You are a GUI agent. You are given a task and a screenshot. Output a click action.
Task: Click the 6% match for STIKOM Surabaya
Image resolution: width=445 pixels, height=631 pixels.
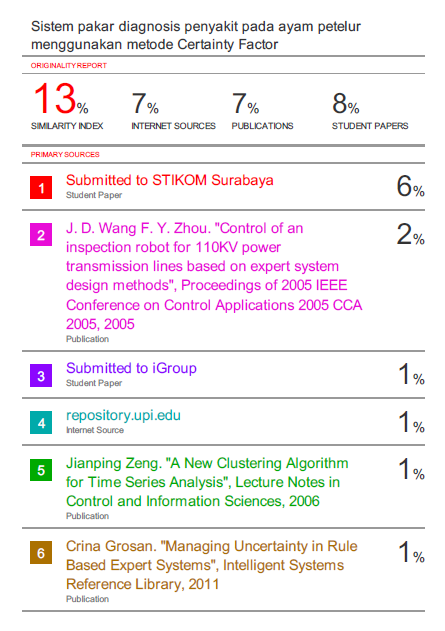coord(410,186)
